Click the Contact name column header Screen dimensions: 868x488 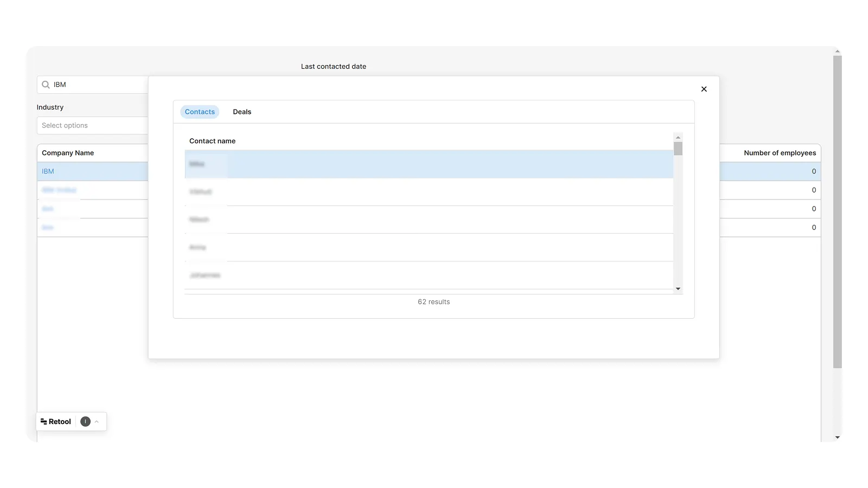(x=212, y=141)
